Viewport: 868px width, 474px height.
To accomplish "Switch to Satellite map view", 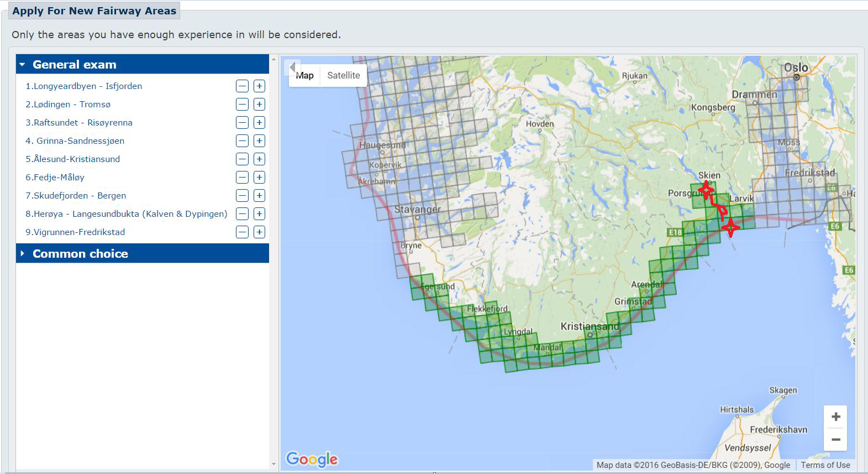I will pyautogui.click(x=343, y=76).
